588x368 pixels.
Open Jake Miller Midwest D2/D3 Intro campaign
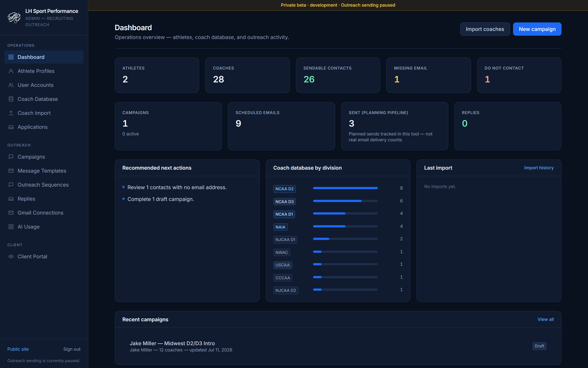coord(338,346)
